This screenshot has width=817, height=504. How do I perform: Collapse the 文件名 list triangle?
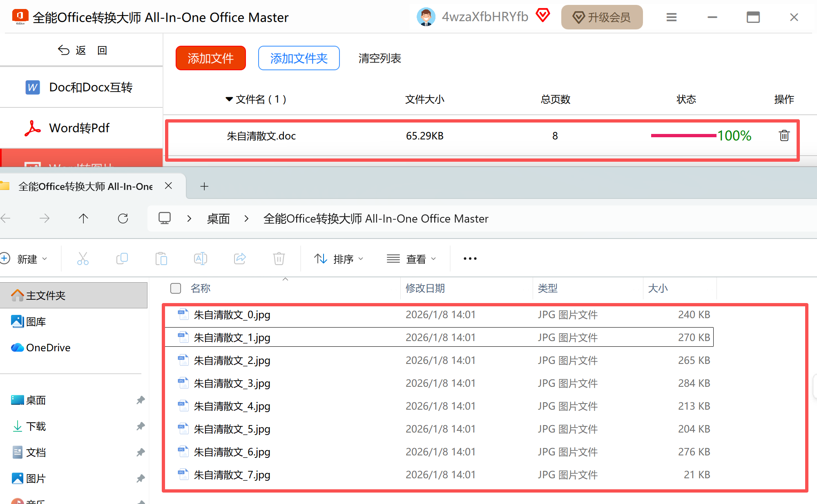[x=229, y=99]
